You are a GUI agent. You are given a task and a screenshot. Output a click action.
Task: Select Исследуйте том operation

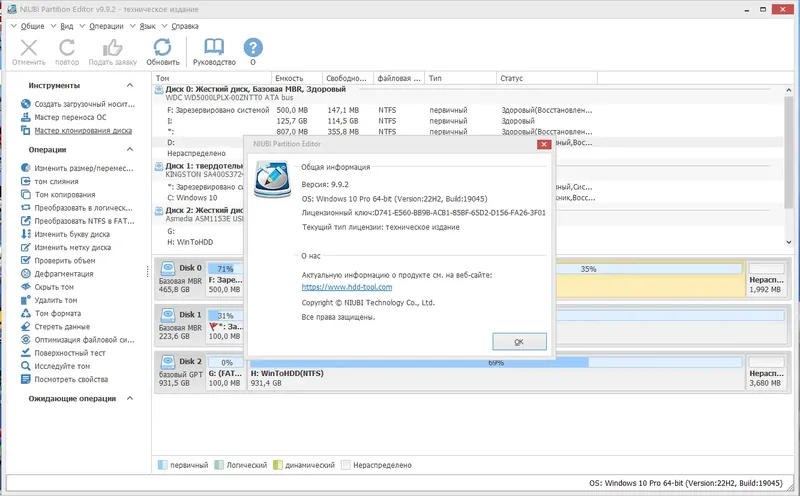[56, 366]
